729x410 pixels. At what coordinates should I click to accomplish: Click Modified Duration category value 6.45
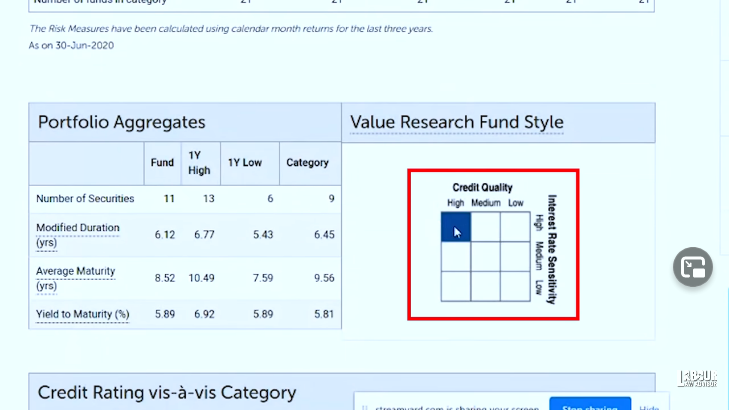324,235
